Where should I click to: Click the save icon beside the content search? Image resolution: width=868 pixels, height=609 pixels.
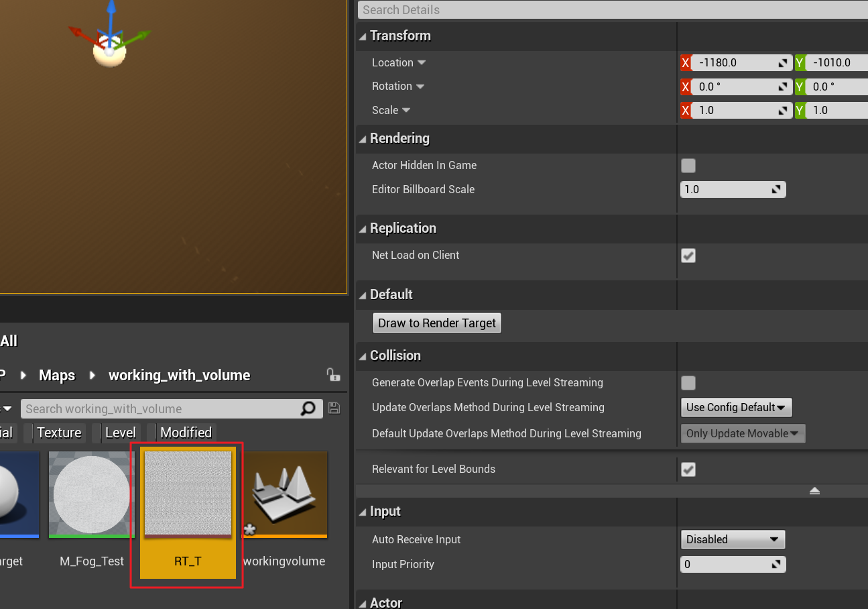point(334,408)
